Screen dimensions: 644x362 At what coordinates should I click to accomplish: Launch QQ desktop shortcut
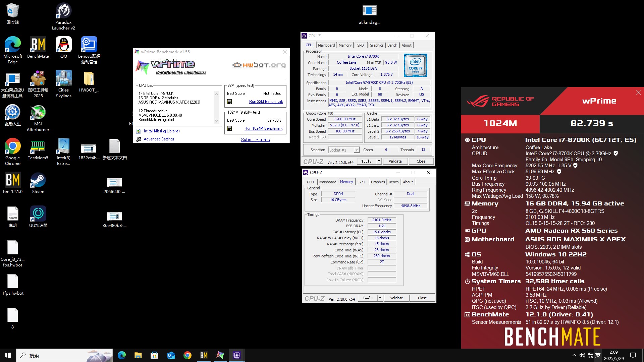tap(63, 47)
